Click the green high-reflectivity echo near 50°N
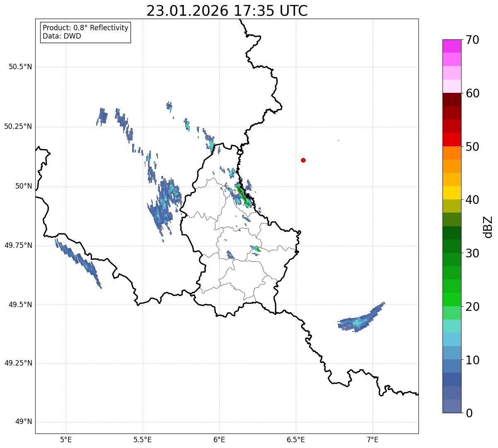The image size is (498, 448). coord(243,196)
